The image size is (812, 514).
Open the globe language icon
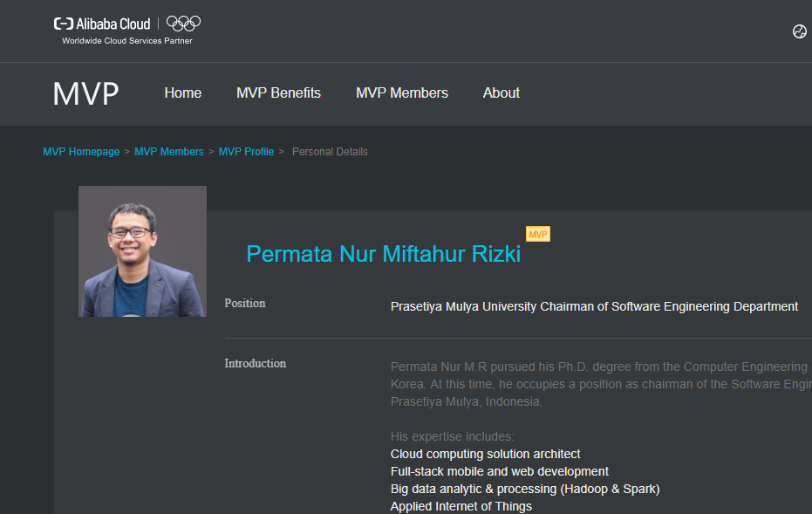[x=799, y=31]
